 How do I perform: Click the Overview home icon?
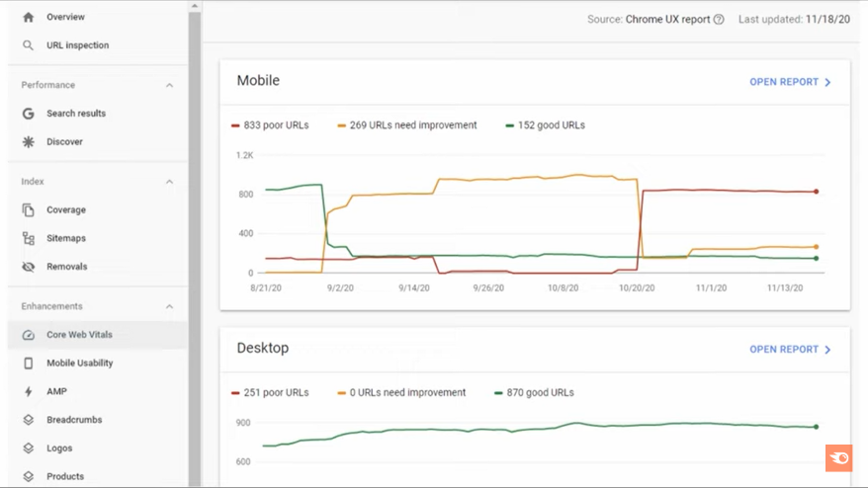click(x=28, y=17)
